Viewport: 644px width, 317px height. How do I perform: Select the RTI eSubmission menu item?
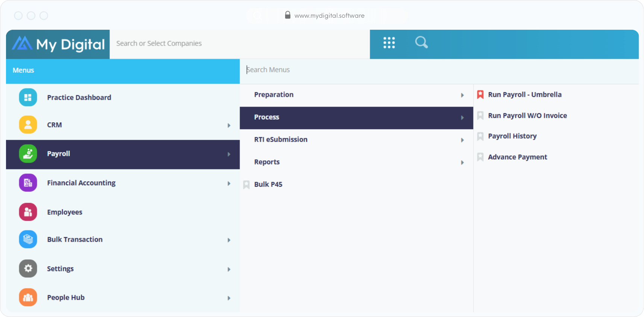[x=281, y=140]
